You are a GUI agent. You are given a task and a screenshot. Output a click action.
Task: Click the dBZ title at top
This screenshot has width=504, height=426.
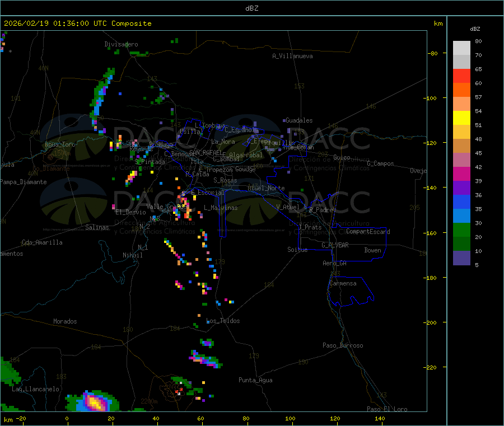[251, 8]
